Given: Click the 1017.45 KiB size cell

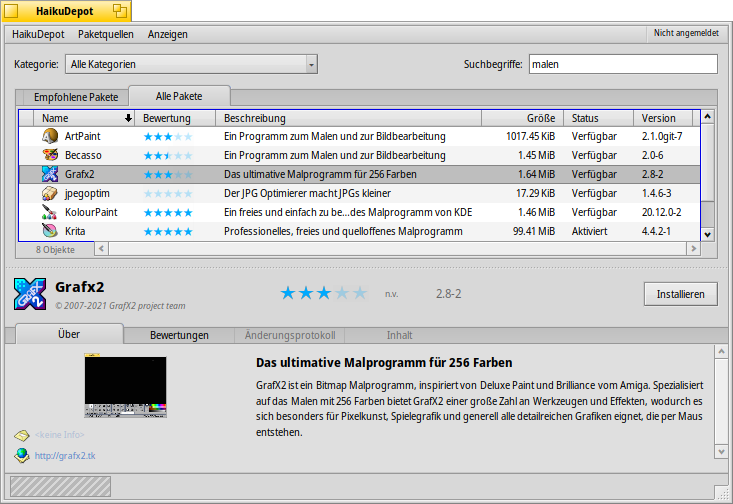Looking at the screenshot, I should click(x=531, y=136).
